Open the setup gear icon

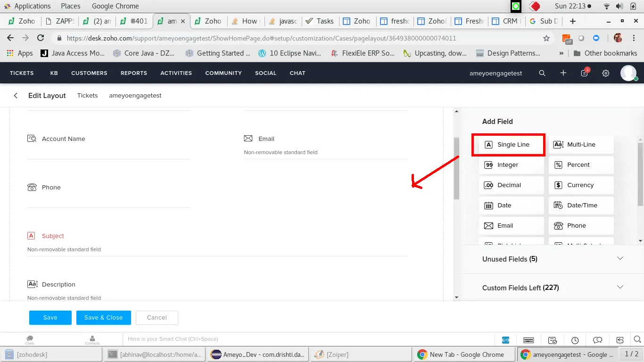[606, 73]
